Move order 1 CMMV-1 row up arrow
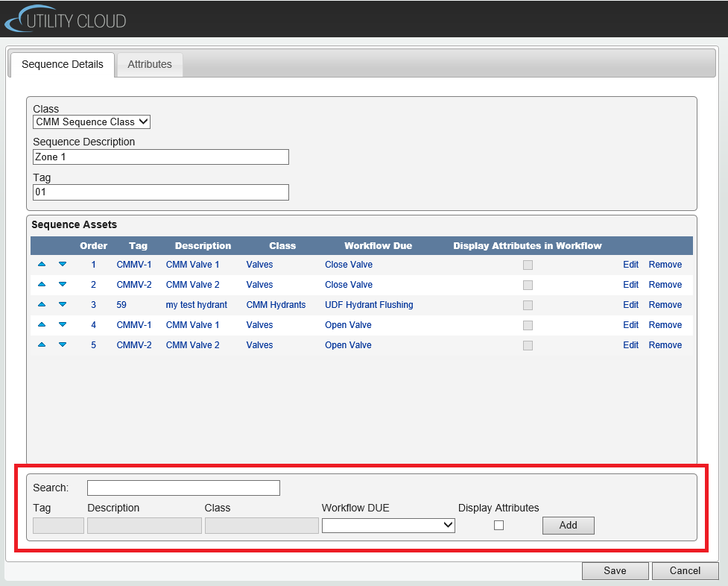 click(x=42, y=265)
